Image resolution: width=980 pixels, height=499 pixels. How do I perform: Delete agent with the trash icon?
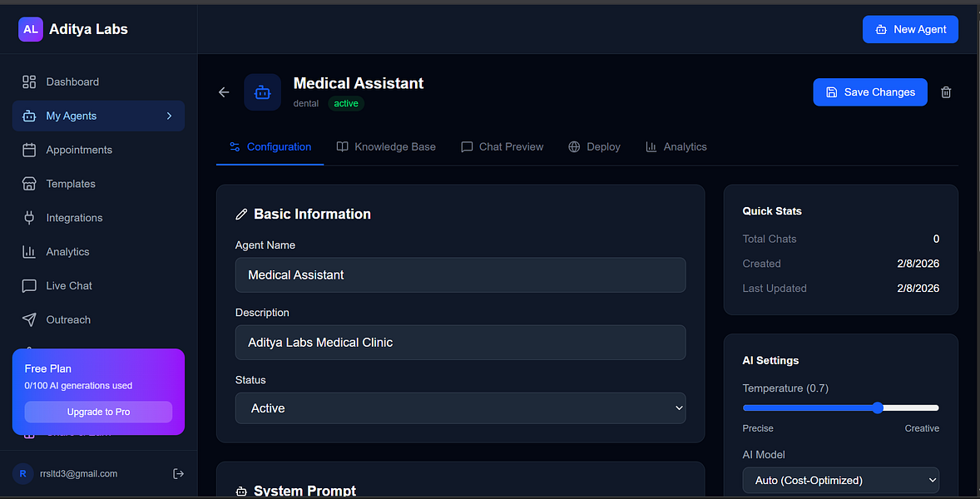[946, 92]
